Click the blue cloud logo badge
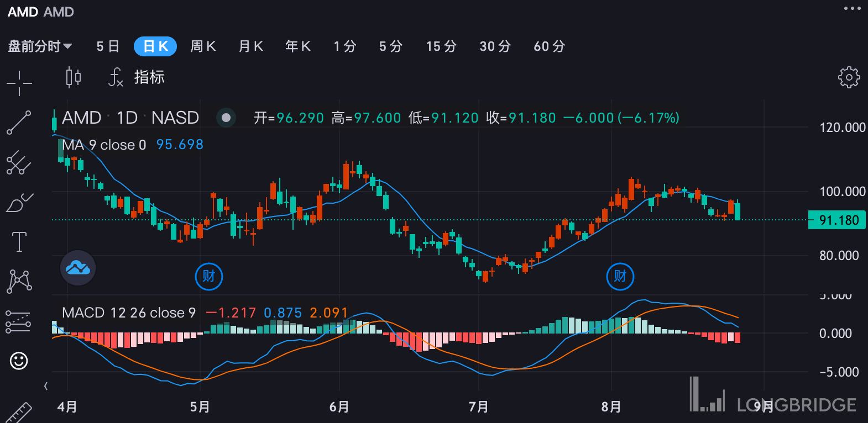The height and width of the screenshot is (423, 868). (x=78, y=268)
